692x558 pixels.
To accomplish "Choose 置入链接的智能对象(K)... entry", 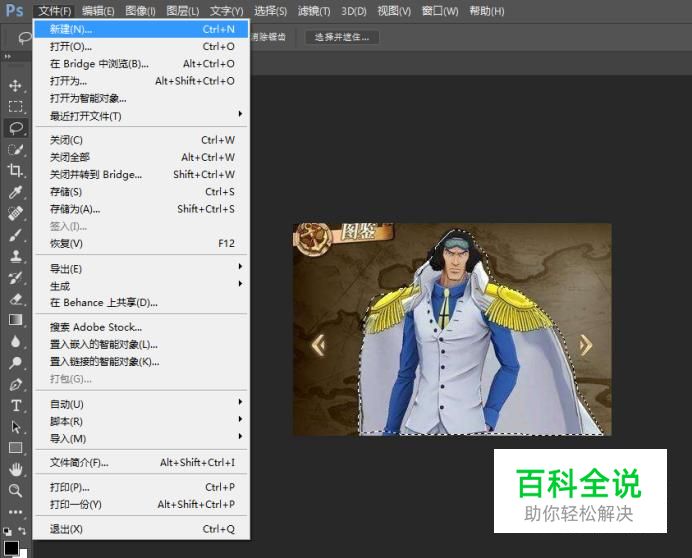I will [x=141, y=362].
